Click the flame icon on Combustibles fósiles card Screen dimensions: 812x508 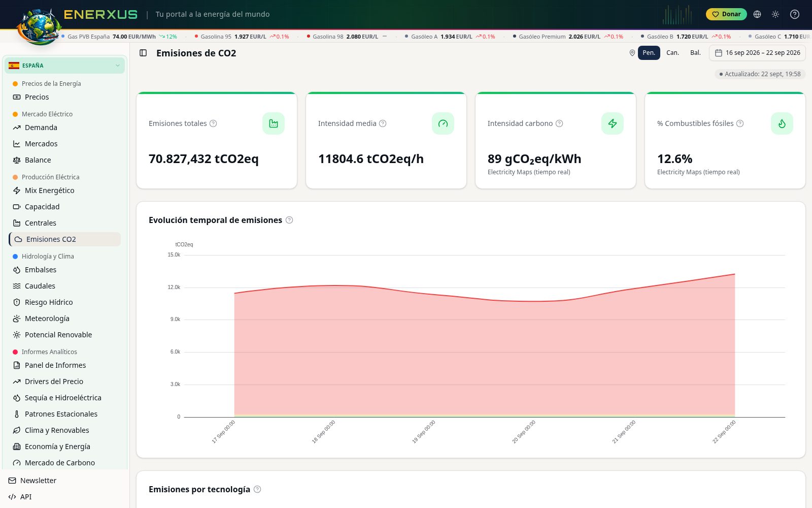tap(782, 123)
